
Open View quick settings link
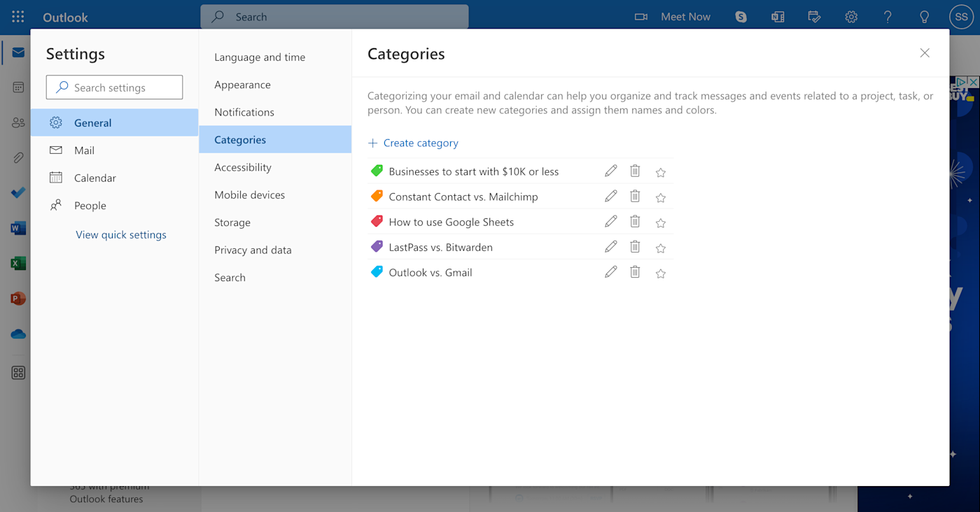tap(121, 235)
